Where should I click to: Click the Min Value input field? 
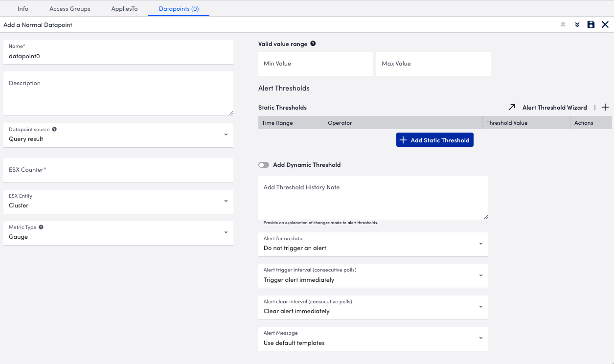[315, 64]
